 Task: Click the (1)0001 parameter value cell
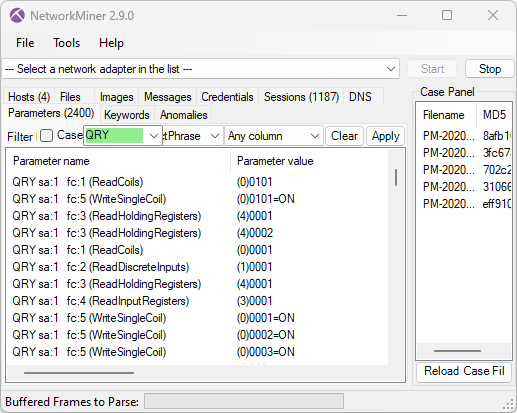[x=254, y=267]
